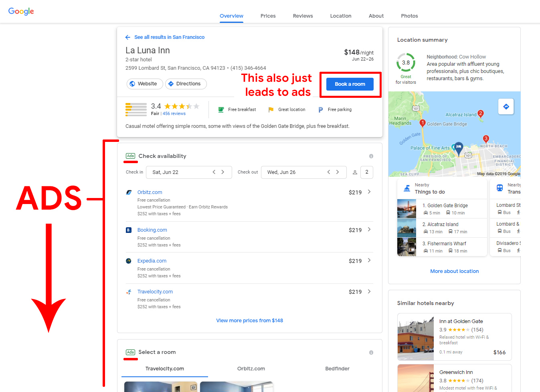
Task: Click the guest count person icon
Action: coord(355,172)
